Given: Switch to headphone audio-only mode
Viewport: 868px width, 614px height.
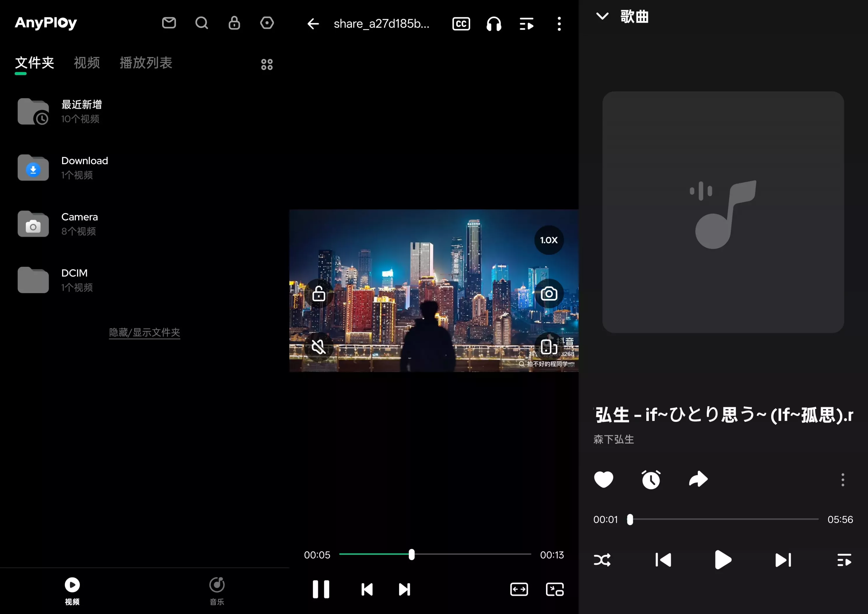Looking at the screenshot, I should (494, 24).
